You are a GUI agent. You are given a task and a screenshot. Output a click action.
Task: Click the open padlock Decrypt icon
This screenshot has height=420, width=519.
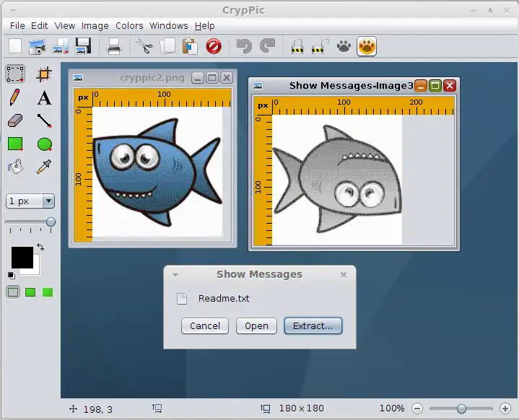[320, 46]
